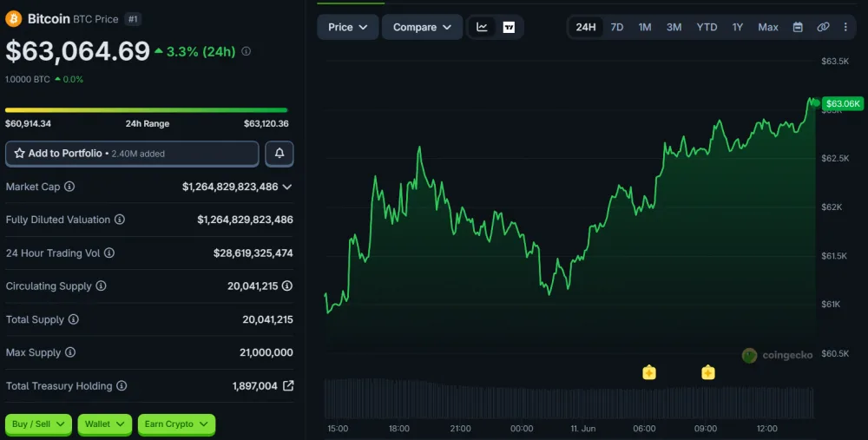Click the $63,120.36 range high value

pos(266,123)
